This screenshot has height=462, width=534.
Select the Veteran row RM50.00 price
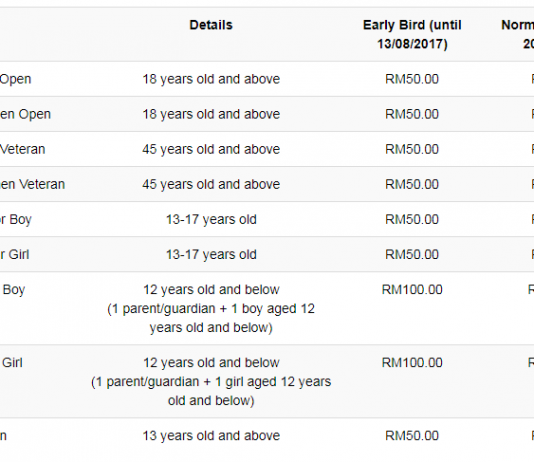pos(412,149)
